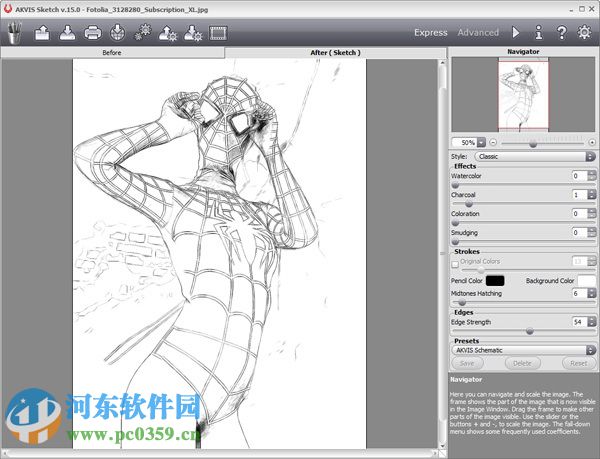Open the AKVIS Schematic presets dropdown

coord(523,350)
